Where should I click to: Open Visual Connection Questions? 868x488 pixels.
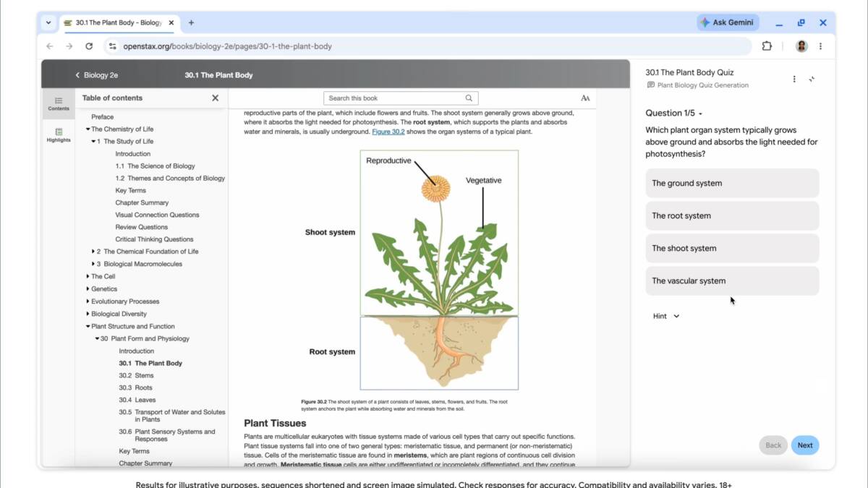(x=157, y=215)
